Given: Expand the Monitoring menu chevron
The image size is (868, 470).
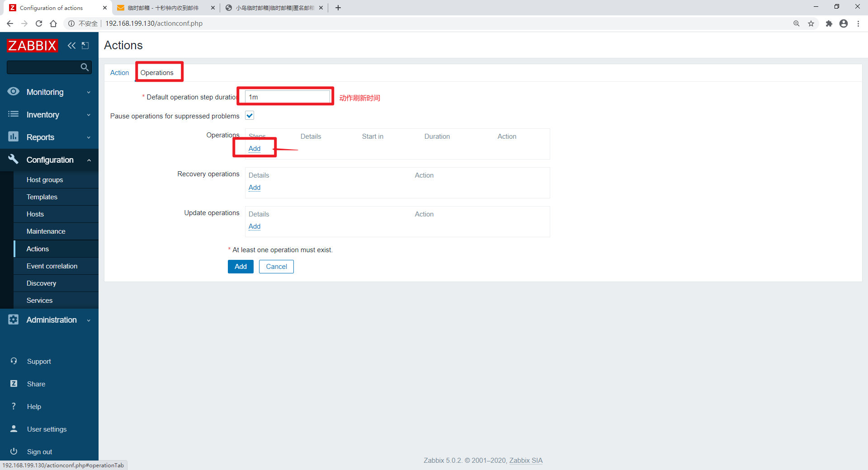Looking at the screenshot, I should [89, 92].
